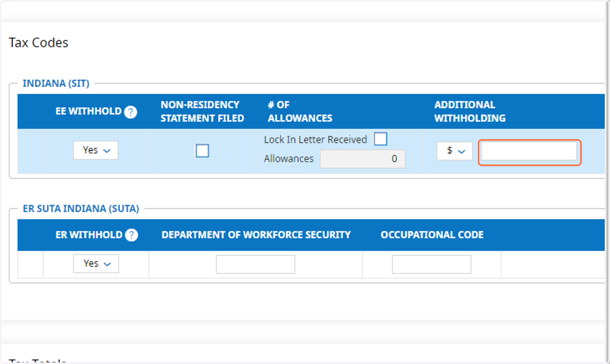
Task: Check the Non-Residency Statement Filed checkbox
Action: point(202,151)
